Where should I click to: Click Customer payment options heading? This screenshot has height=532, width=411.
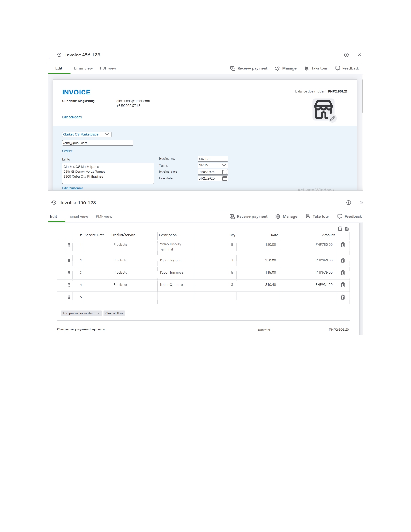(81, 329)
